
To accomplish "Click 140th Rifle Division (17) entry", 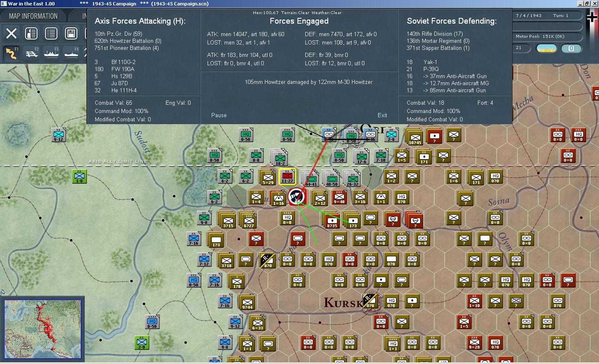I will [x=435, y=34].
